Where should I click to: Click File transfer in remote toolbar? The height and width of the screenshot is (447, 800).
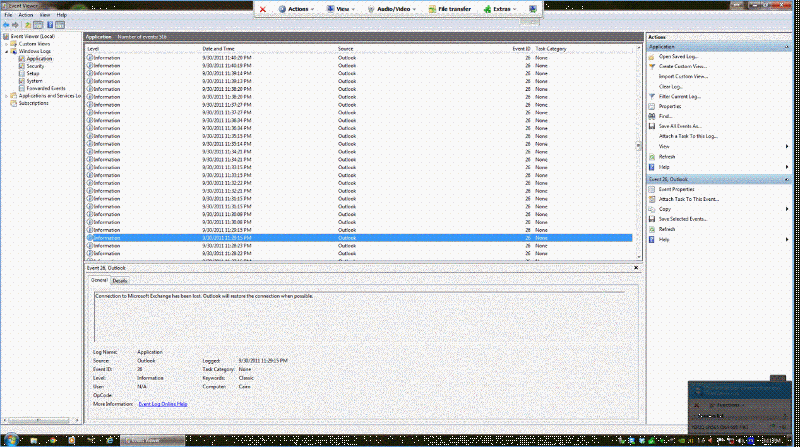449,9
